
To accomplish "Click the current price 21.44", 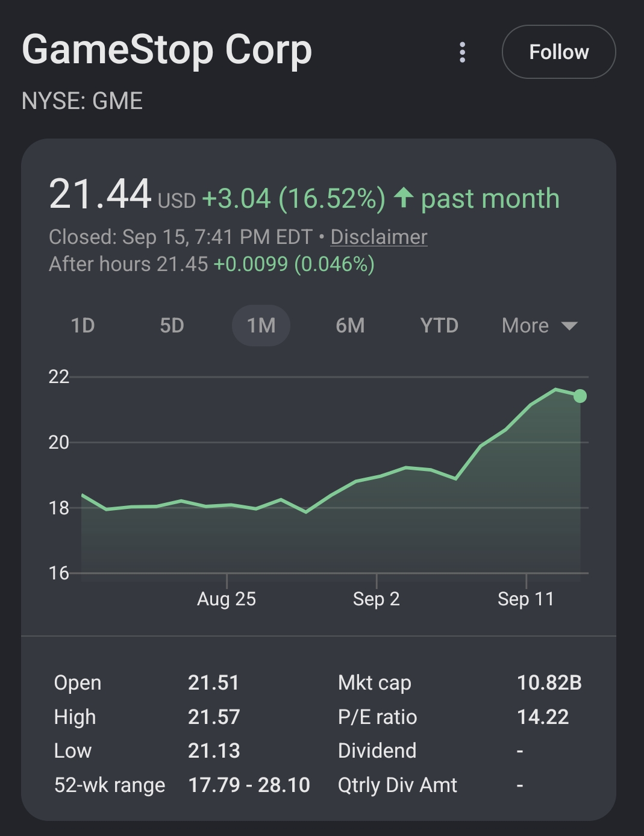I will pyautogui.click(x=100, y=194).
